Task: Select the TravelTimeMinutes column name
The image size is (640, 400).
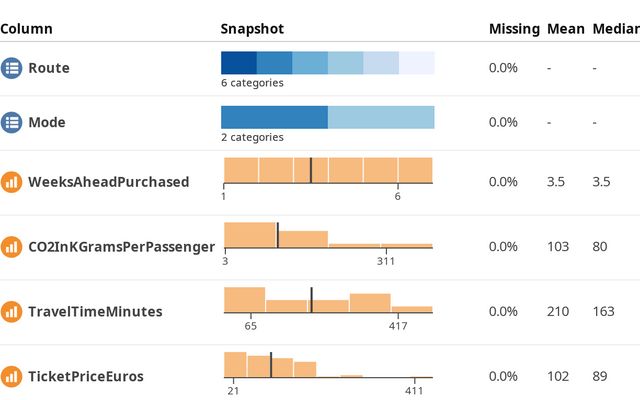Action: [95, 311]
